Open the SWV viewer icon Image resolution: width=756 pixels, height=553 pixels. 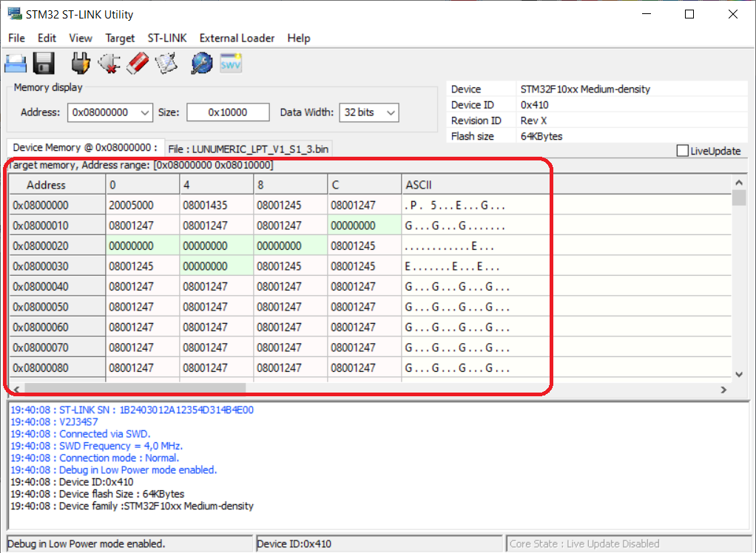click(231, 64)
